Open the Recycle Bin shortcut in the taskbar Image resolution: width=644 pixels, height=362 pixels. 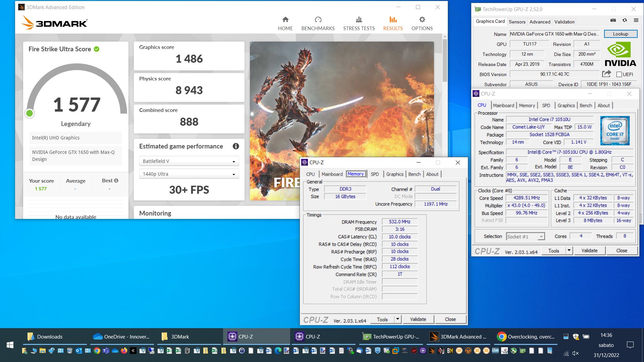(70, 351)
